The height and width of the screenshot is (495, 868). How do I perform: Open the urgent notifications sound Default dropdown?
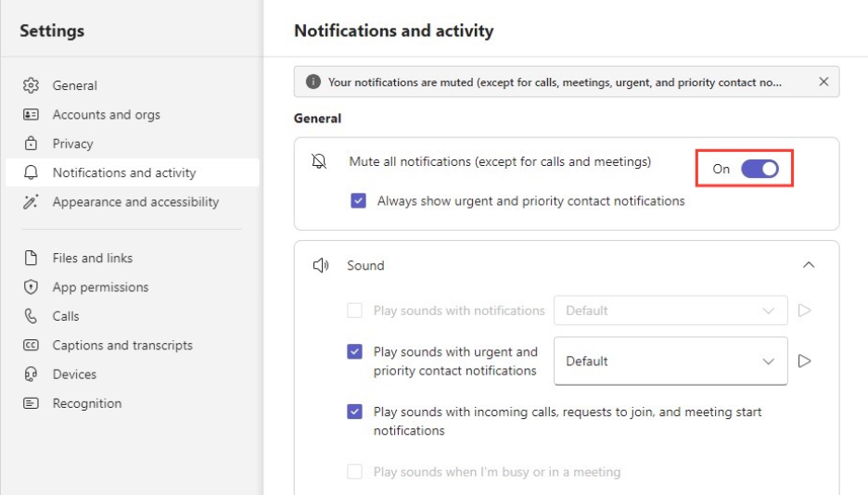pyautogui.click(x=670, y=362)
